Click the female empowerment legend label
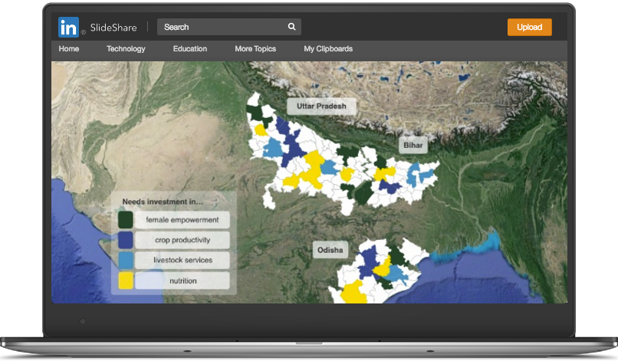 pyautogui.click(x=182, y=220)
